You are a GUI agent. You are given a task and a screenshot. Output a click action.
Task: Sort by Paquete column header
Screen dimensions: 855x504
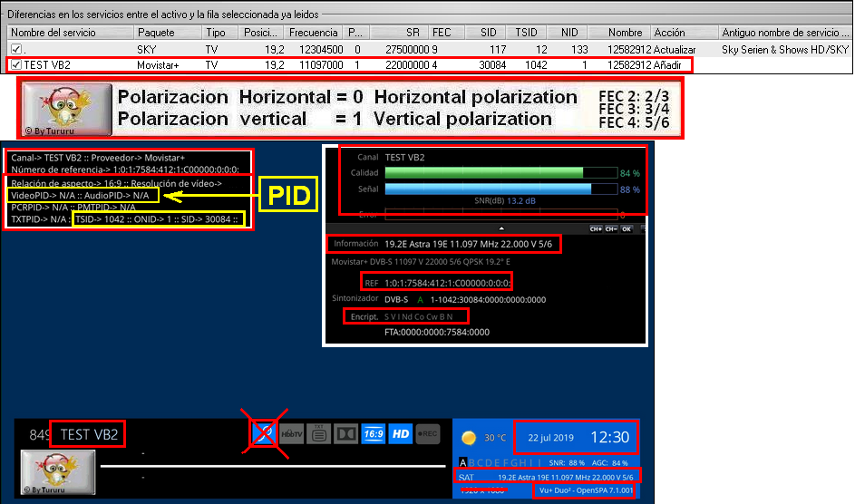point(168,33)
